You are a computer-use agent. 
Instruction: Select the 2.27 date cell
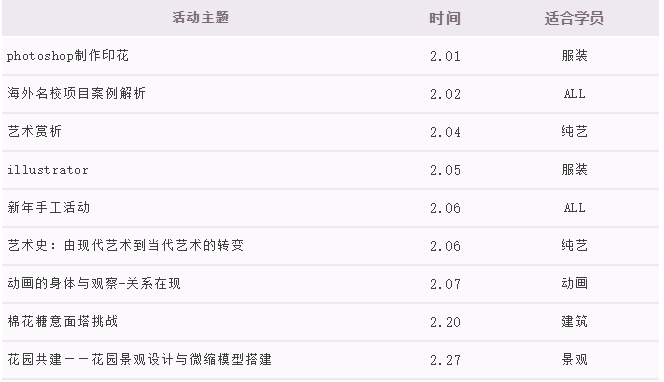coord(445,360)
